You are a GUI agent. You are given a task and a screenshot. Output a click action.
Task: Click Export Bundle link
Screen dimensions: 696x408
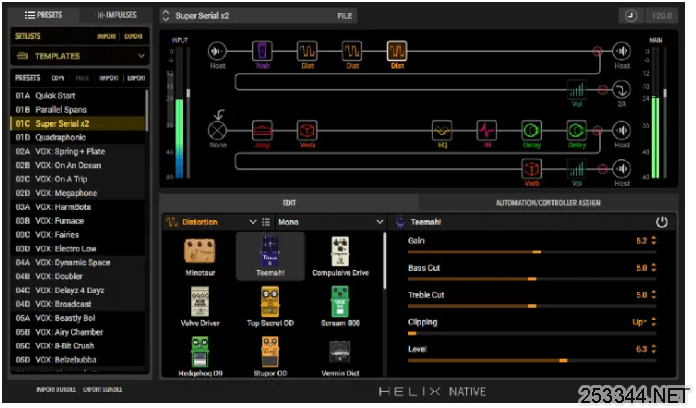pos(103,389)
